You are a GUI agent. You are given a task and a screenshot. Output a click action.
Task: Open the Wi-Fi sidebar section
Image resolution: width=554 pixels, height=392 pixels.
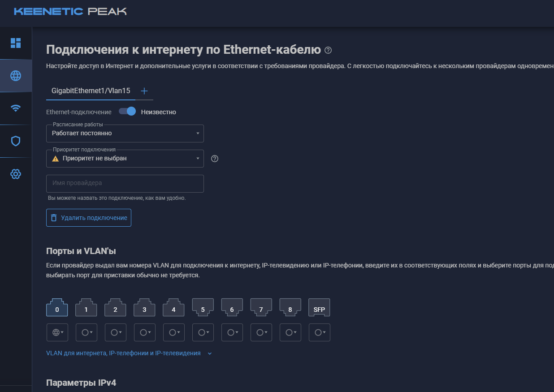tap(16, 108)
